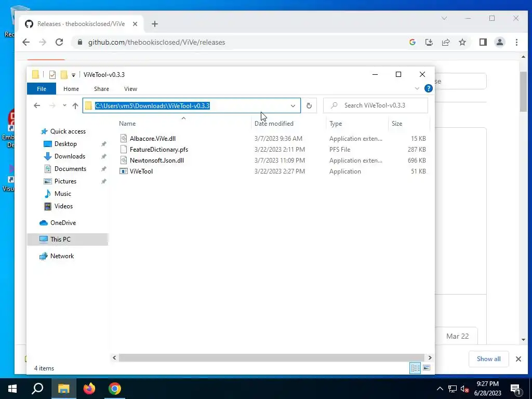
Task: Open Windows search on taskbar
Action: (x=37, y=389)
